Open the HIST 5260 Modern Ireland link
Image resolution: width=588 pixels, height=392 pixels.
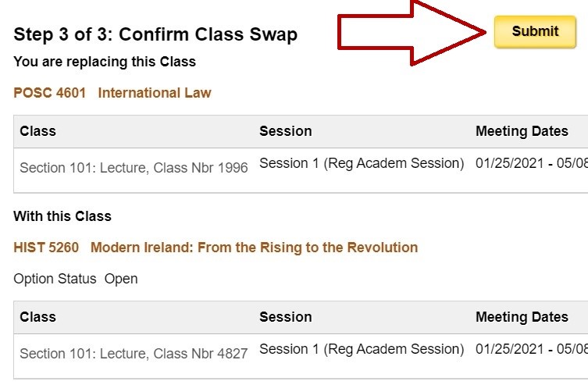pos(216,248)
